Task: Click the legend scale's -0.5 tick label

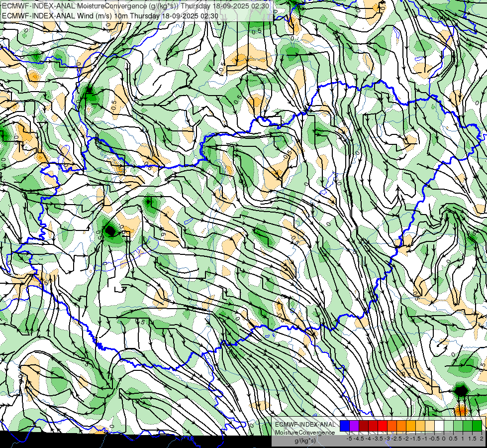Action: [434, 439]
